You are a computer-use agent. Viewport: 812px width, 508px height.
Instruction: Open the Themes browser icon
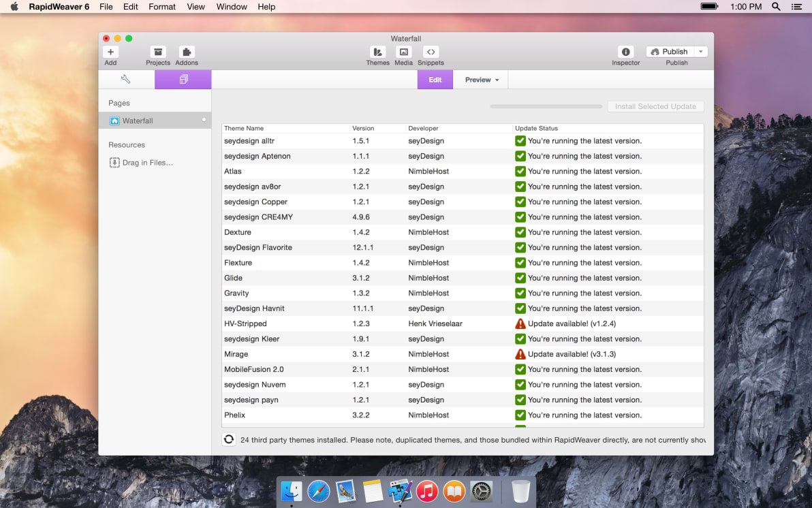[x=377, y=52]
